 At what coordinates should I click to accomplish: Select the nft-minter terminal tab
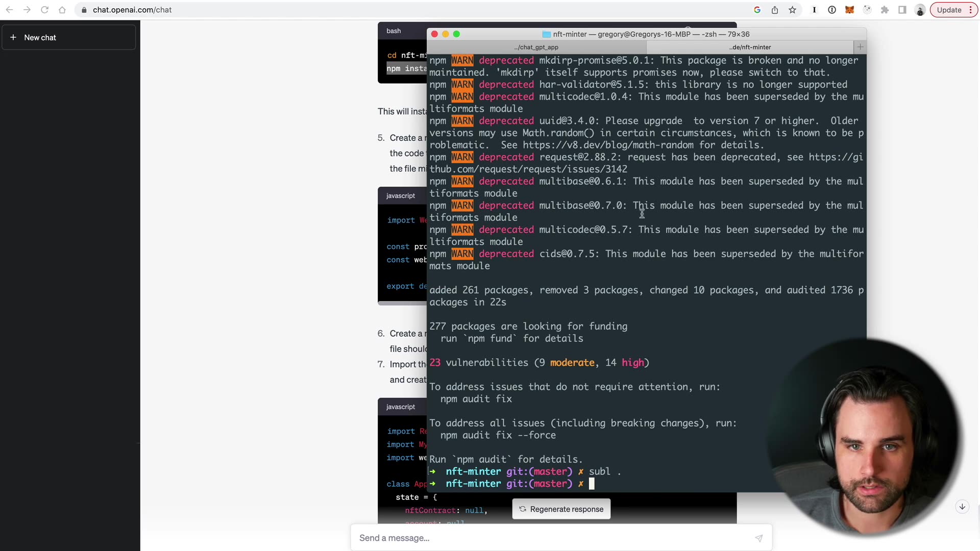click(750, 47)
